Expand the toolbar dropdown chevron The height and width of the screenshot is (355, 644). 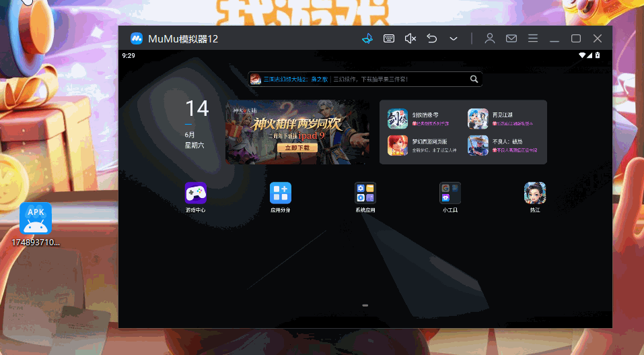454,38
